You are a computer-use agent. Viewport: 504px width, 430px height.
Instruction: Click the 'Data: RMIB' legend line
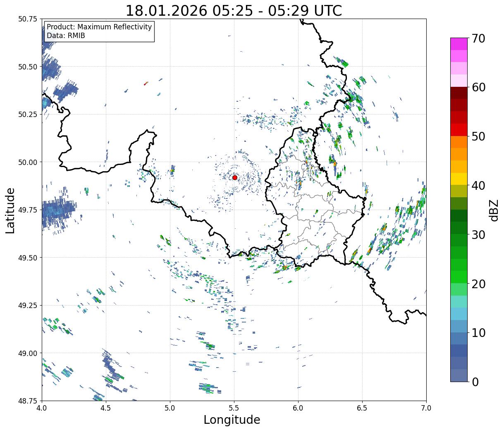coord(66,36)
